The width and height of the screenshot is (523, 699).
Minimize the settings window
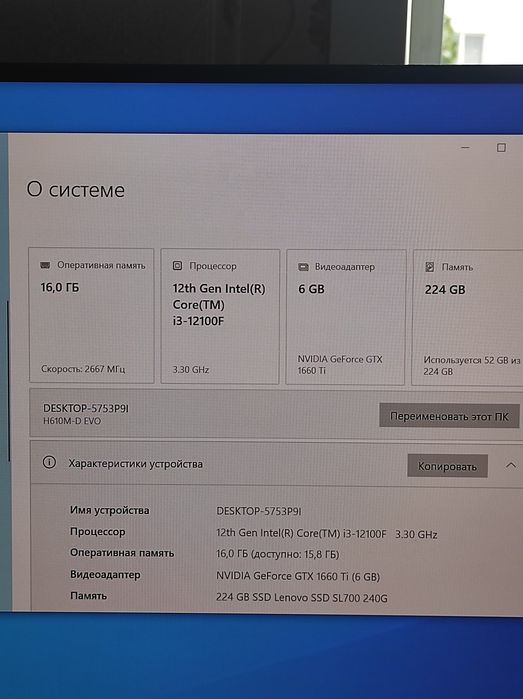tap(465, 148)
